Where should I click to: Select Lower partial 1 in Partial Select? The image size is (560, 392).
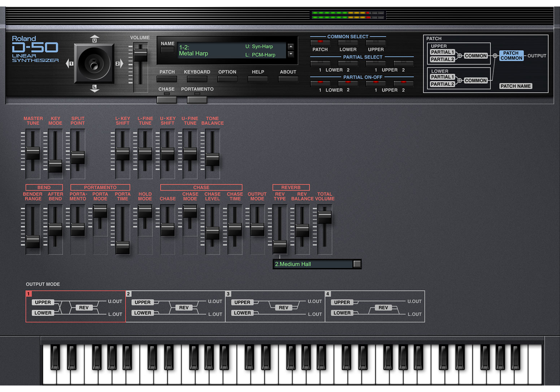coord(320,64)
